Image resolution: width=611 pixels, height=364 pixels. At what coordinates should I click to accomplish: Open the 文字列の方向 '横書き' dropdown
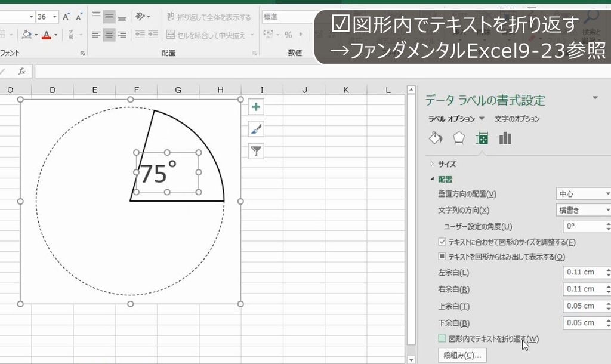(x=584, y=210)
